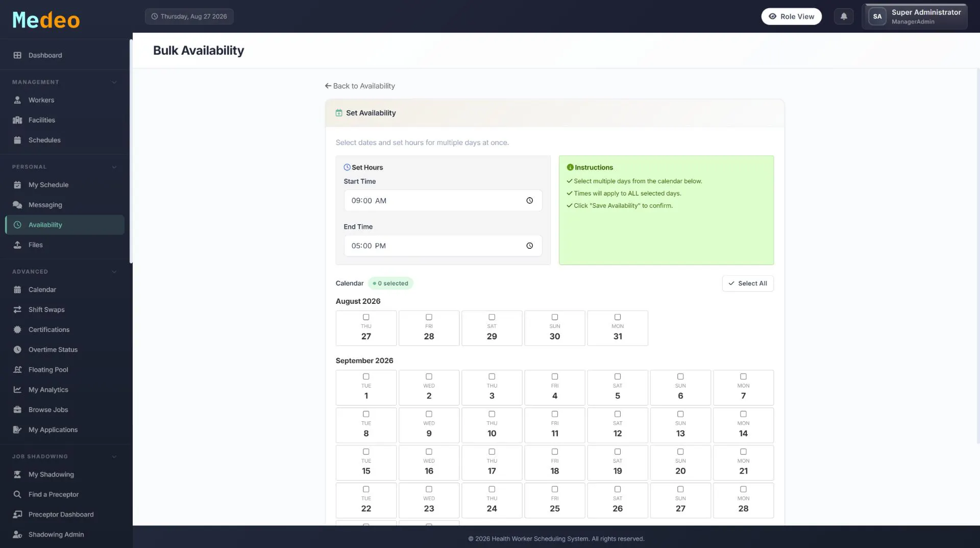Click the 0 selected badge
Viewport: 980px width, 548px height.
[390, 283]
